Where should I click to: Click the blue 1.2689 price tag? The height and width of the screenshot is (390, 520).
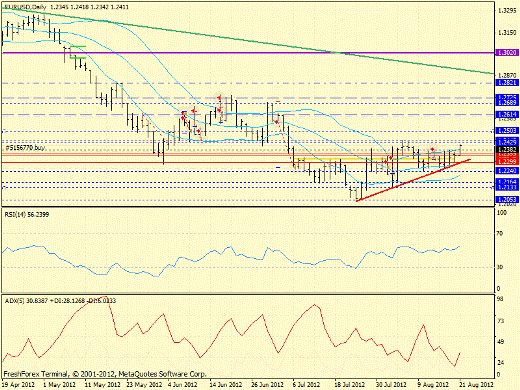point(507,103)
